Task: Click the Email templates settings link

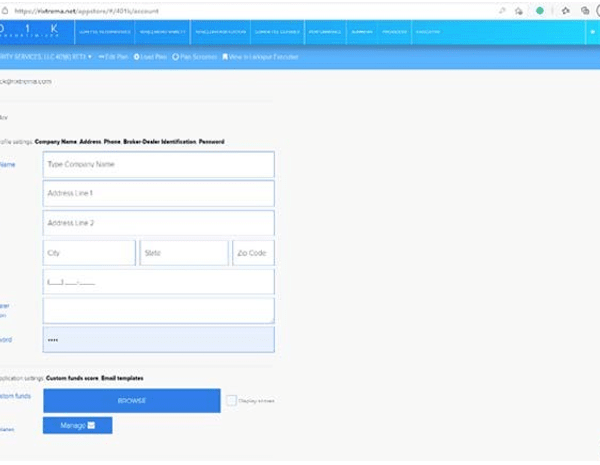Action: coord(122,379)
